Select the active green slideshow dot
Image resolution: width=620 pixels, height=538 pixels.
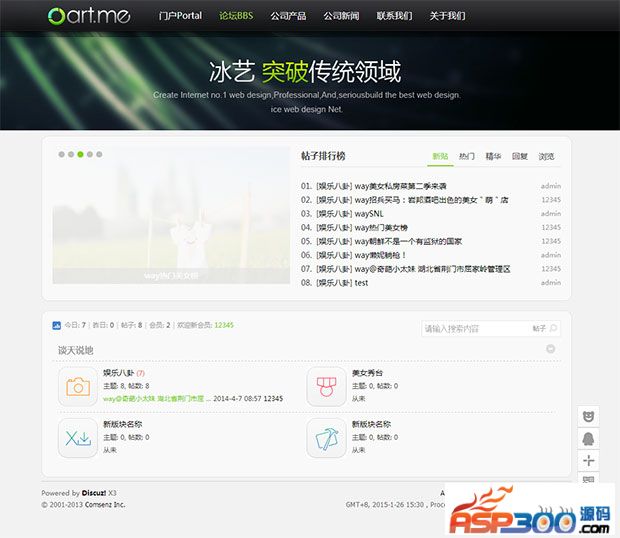(80, 154)
